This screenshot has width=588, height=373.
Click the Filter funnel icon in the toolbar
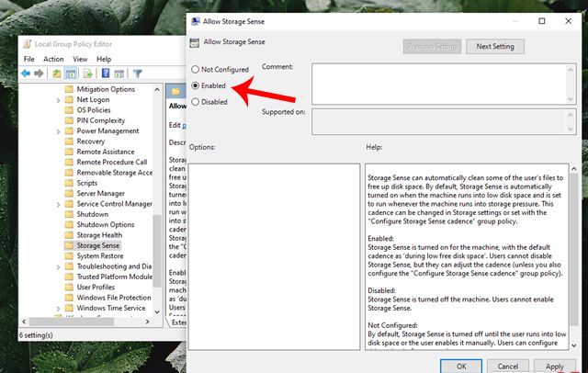137,73
